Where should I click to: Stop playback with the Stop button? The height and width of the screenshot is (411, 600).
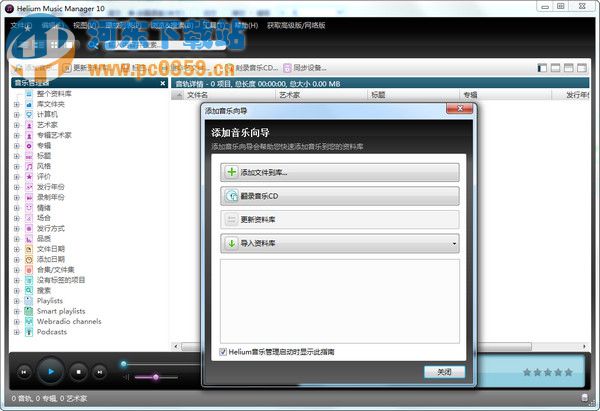[x=78, y=372]
